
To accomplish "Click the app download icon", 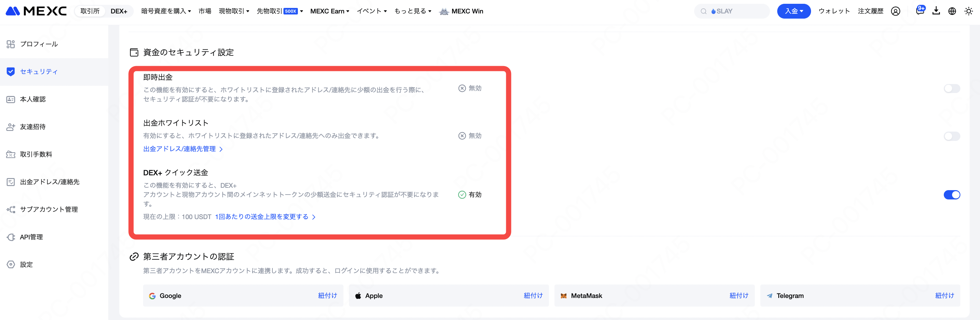I will click(936, 11).
